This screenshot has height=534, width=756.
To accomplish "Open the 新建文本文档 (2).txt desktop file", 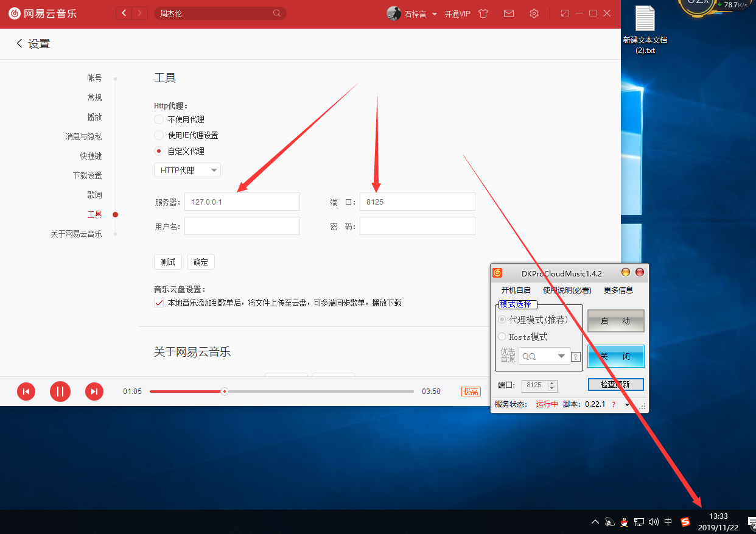I will [x=645, y=30].
